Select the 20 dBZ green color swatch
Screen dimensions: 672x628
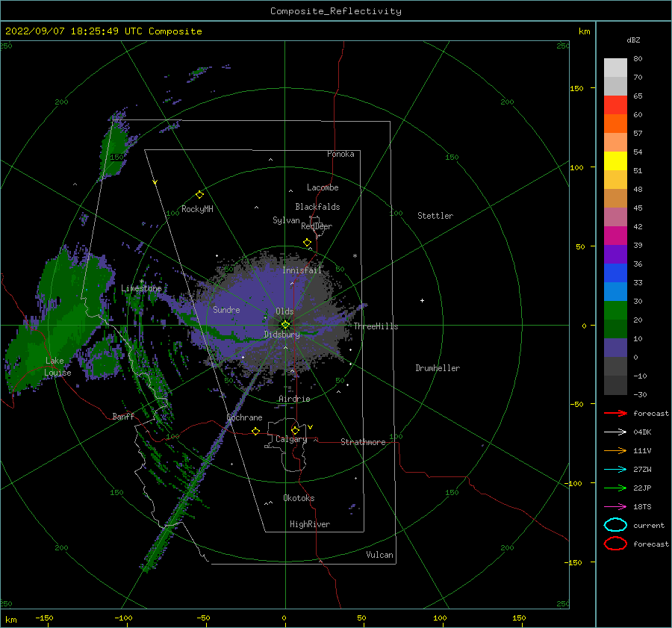615,311
